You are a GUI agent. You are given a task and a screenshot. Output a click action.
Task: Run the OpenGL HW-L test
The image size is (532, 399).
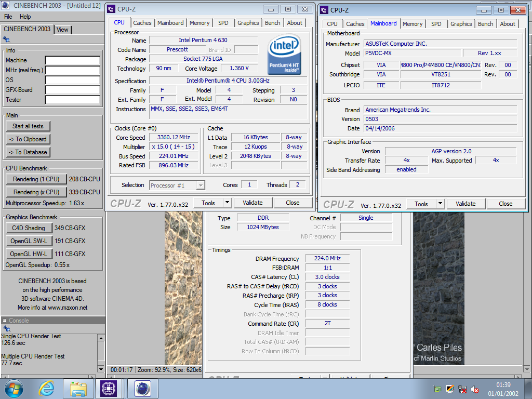point(29,254)
